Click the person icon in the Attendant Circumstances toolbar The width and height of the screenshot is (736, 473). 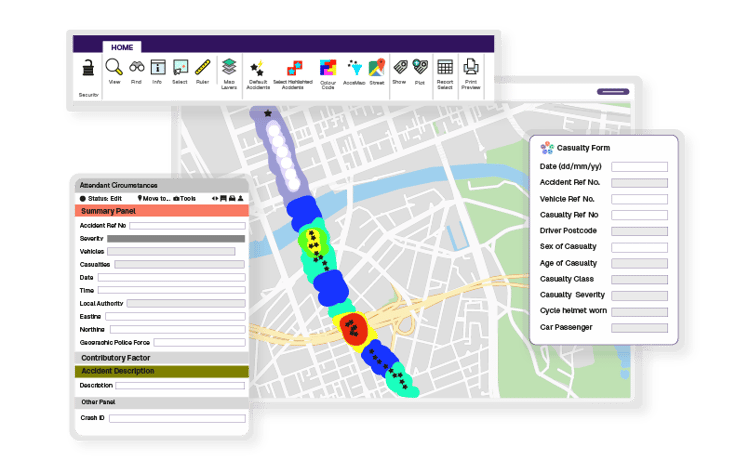click(x=240, y=198)
